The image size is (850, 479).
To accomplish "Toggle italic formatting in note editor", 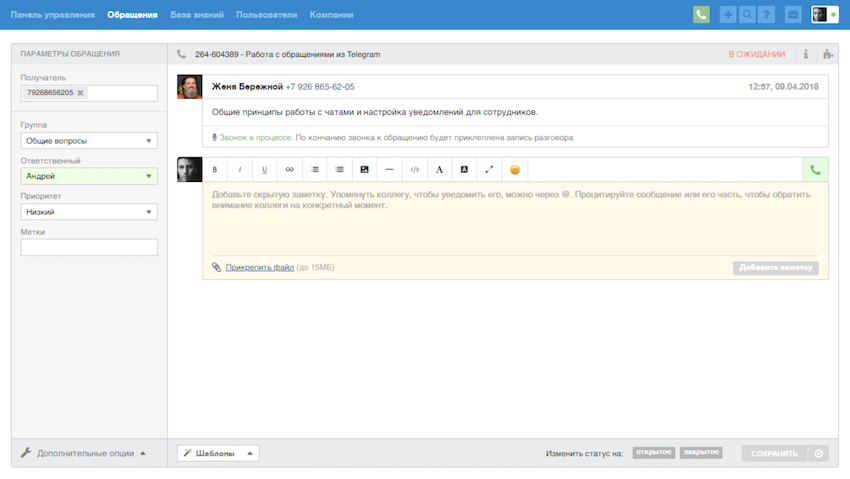I will pos(240,170).
